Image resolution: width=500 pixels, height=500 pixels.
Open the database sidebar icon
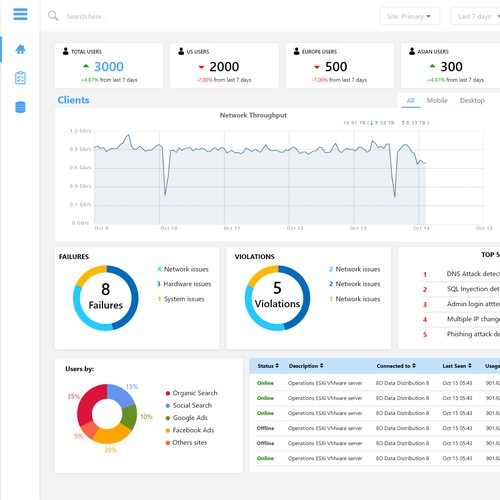coord(20,107)
